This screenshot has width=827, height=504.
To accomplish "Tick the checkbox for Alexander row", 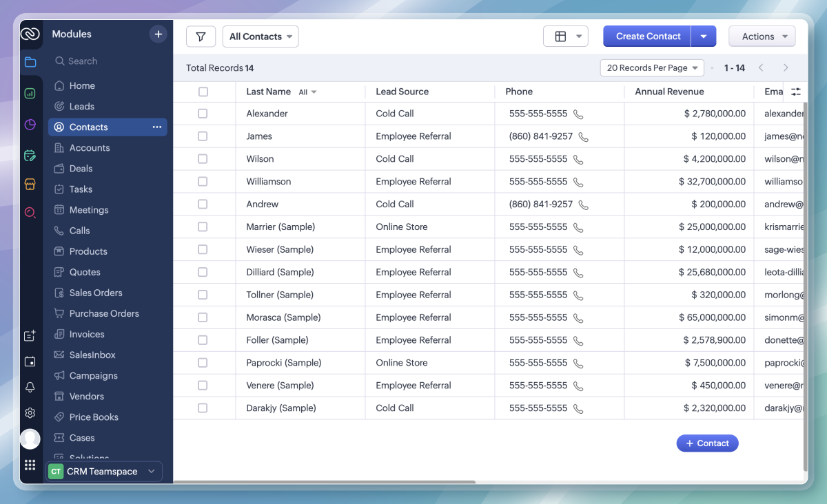I will (x=203, y=114).
